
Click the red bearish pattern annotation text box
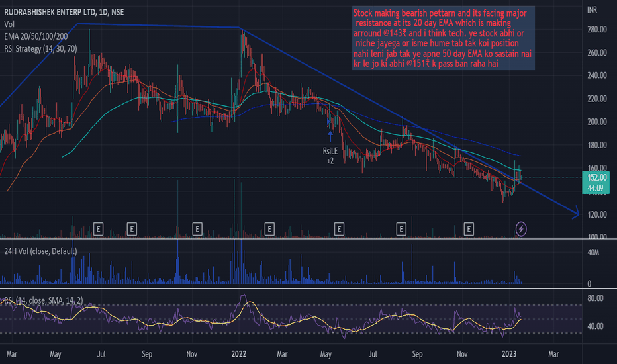coord(443,38)
